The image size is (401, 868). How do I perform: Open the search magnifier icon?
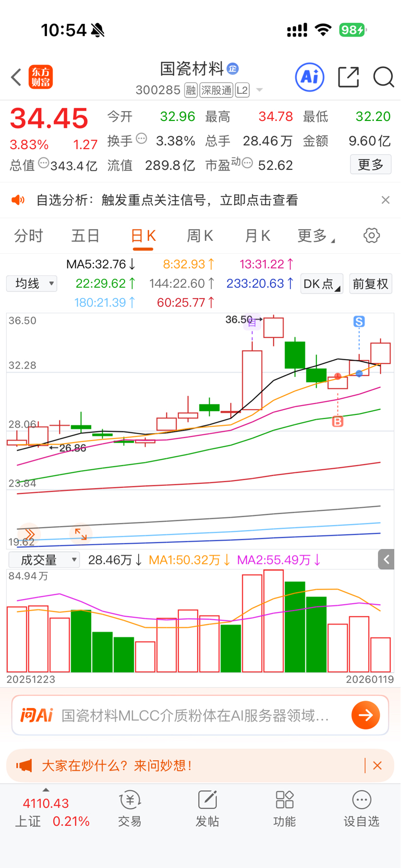pyautogui.click(x=383, y=77)
